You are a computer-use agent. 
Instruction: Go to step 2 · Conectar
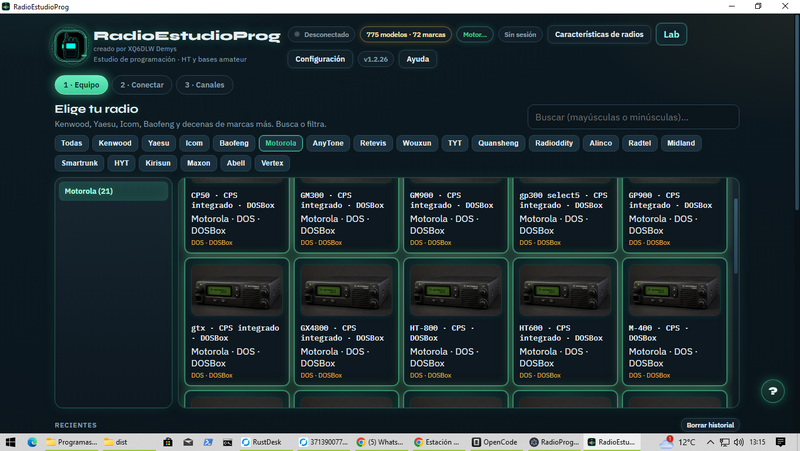[x=142, y=85]
